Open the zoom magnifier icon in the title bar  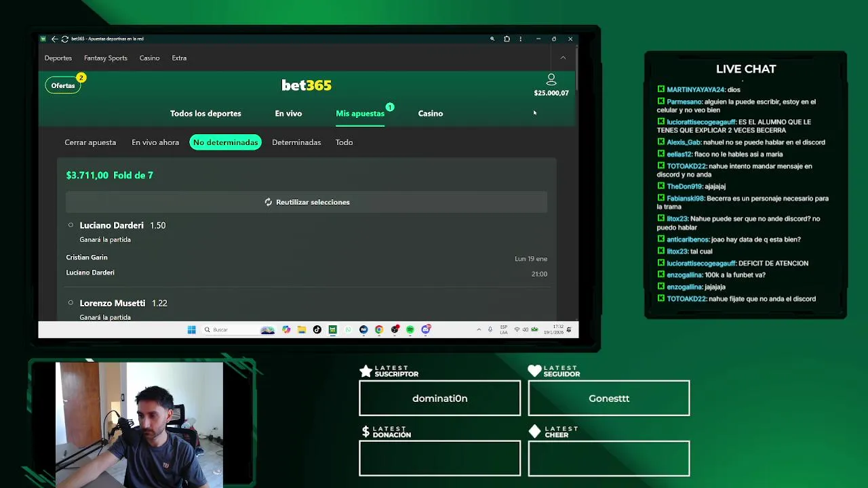(492, 39)
